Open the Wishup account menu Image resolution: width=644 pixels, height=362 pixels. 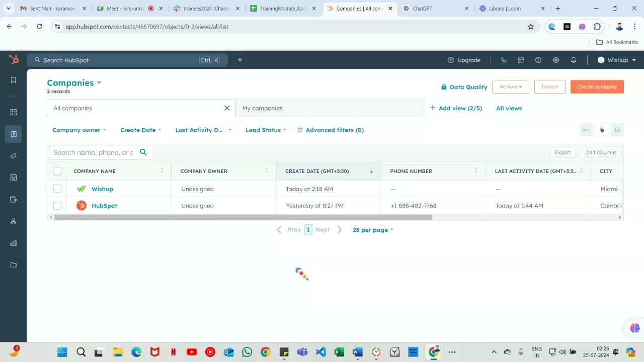[617, 60]
